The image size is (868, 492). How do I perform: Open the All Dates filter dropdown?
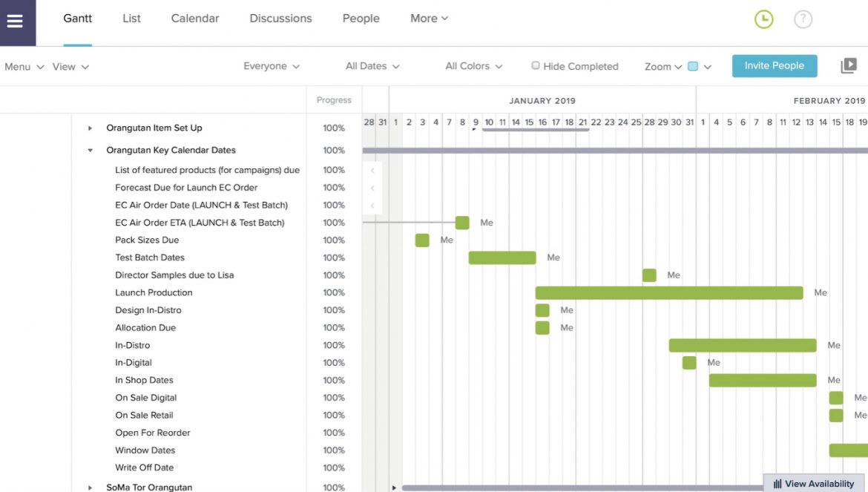[372, 65]
